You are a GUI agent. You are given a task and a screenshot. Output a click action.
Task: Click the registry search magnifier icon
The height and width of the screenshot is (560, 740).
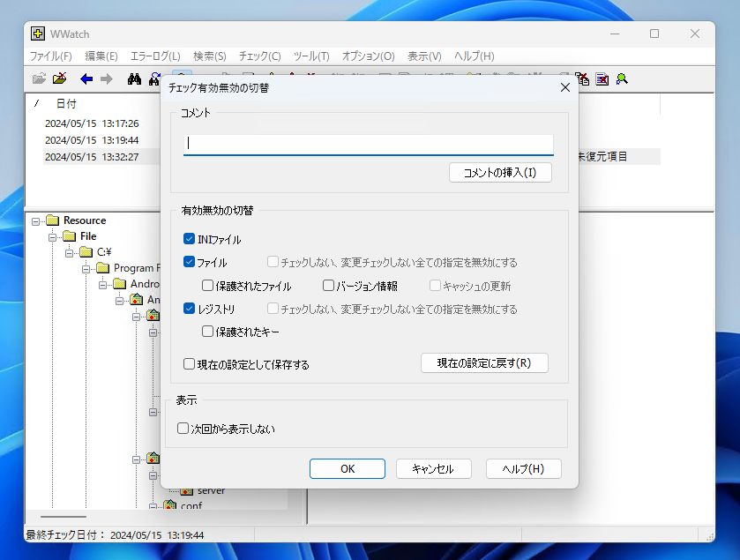click(x=621, y=78)
